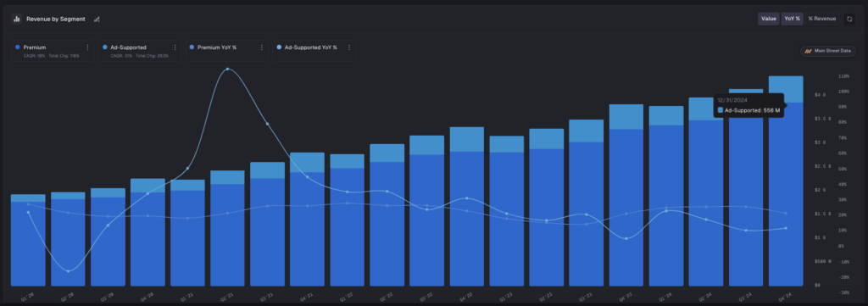Click the Ad-Supported YoY point at Q1'21
The width and height of the screenshot is (868, 306).
(187, 168)
